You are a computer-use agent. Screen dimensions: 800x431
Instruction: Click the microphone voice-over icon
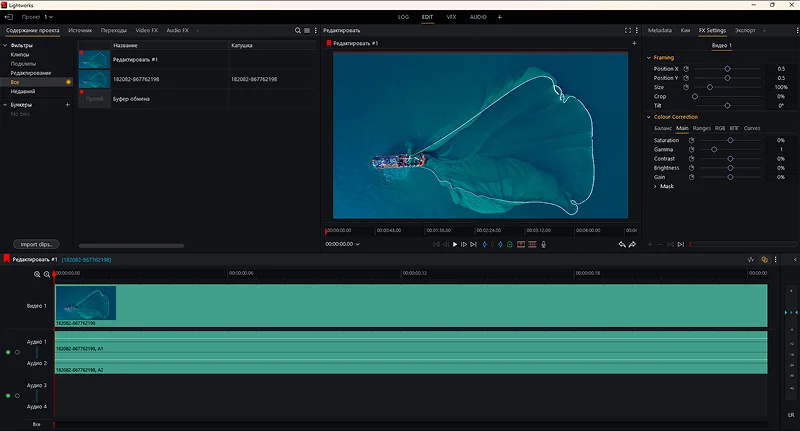coord(543,244)
